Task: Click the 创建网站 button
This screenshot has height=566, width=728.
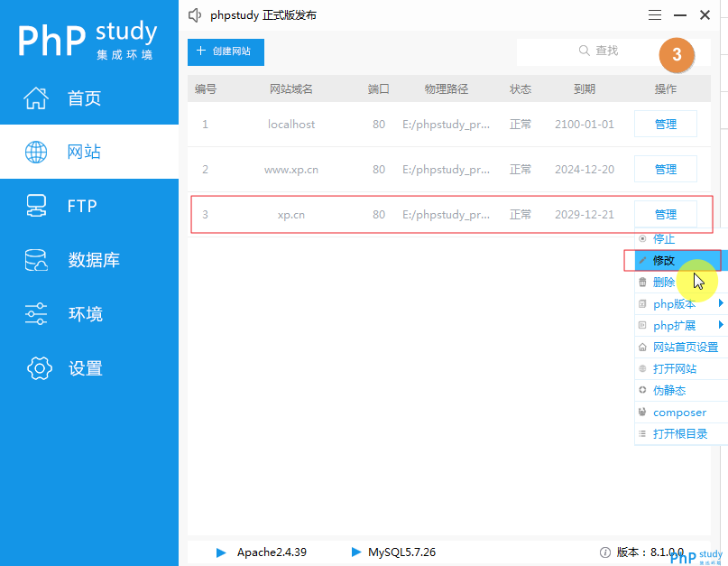Action: 226,52
